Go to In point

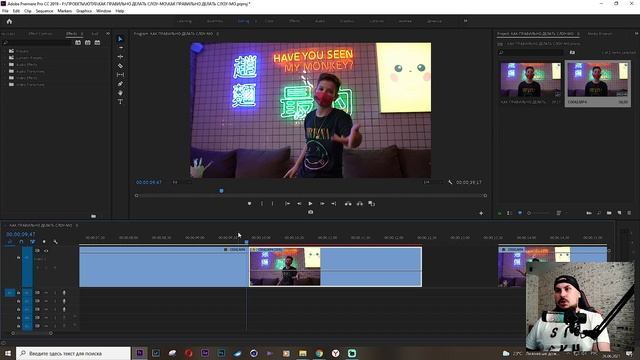(x=287, y=204)
